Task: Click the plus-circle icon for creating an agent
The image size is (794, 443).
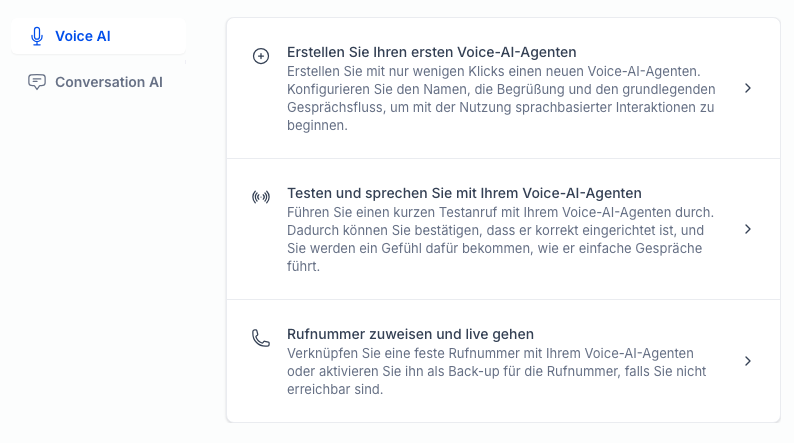Action: (x=261, y=56)
